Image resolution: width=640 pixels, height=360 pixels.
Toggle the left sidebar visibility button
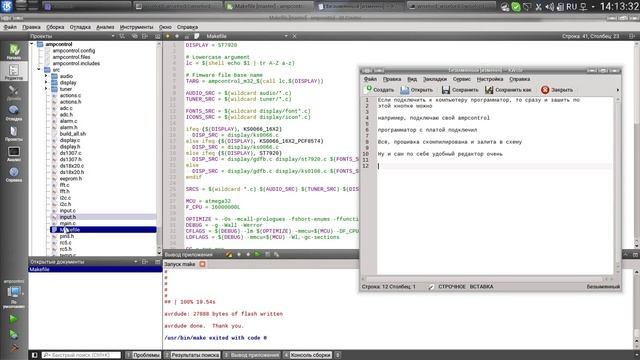tap(35, 355)
